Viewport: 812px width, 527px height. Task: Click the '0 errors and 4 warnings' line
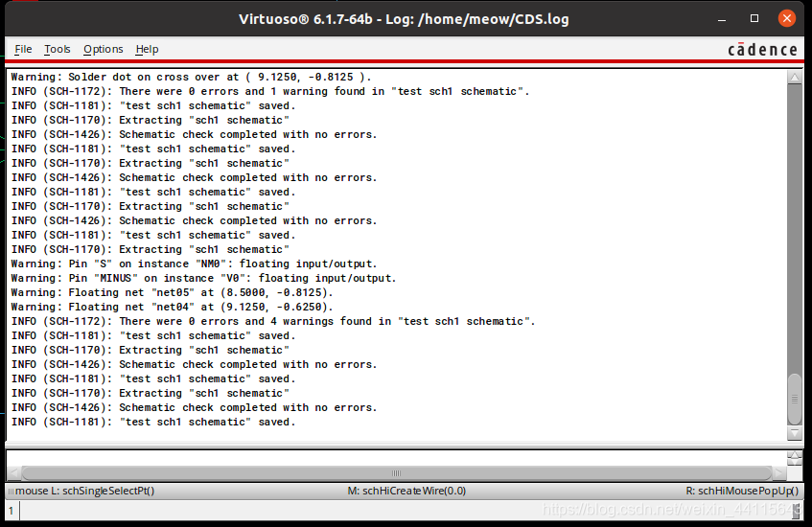tap(273, 321)
